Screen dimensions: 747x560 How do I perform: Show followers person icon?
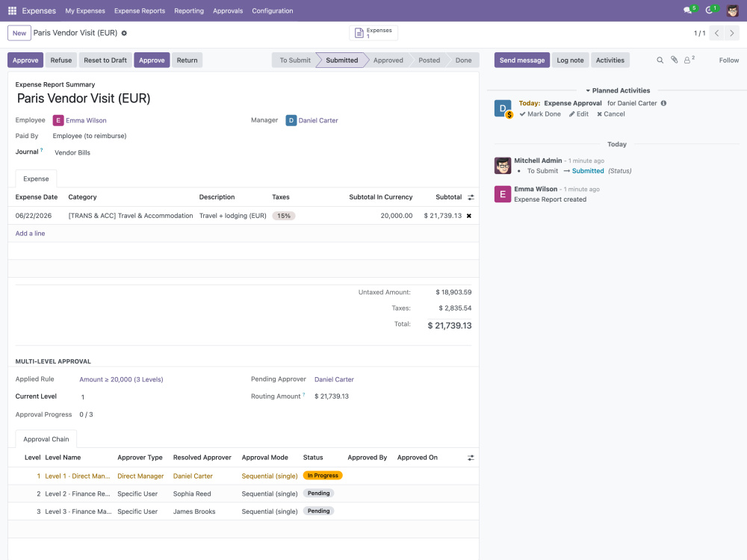[689, 60]
